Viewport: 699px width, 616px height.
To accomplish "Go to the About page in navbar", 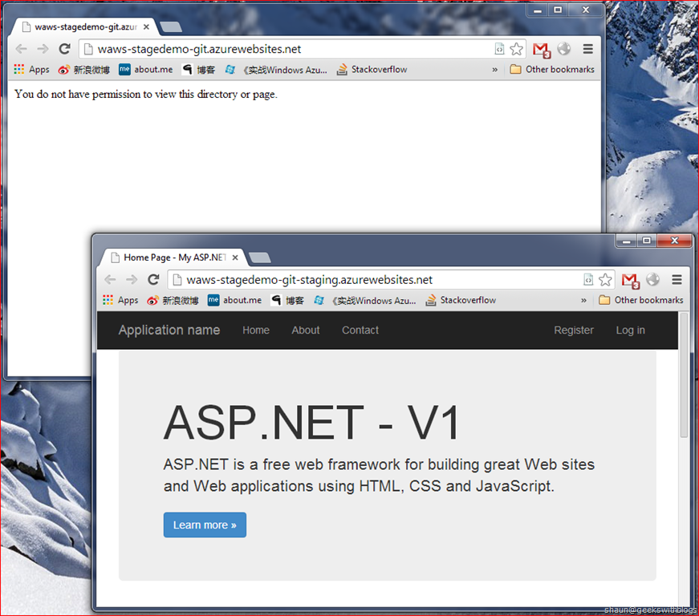I will (305, 330).
